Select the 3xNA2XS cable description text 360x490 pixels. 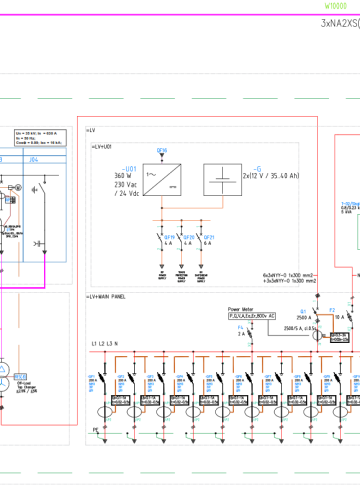point(340,23)
